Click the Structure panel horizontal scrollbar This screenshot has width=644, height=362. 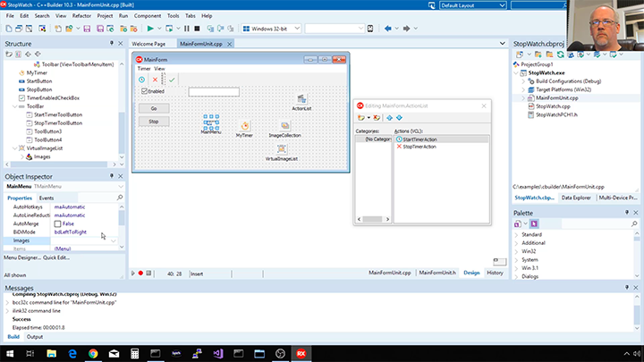coord(61,164)
